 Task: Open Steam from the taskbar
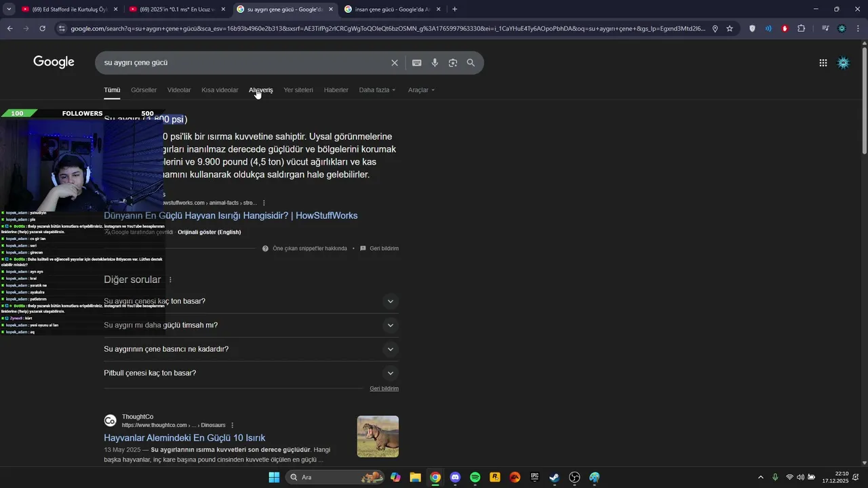[555, 477]
